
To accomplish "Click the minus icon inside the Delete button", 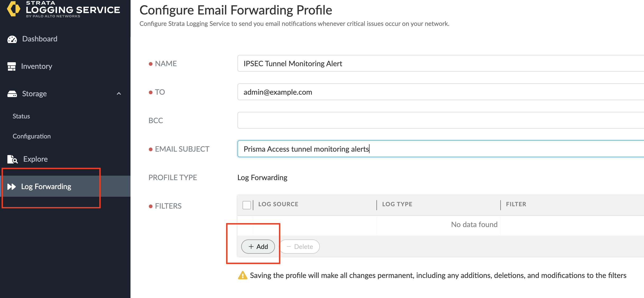I will pos(288,246).
